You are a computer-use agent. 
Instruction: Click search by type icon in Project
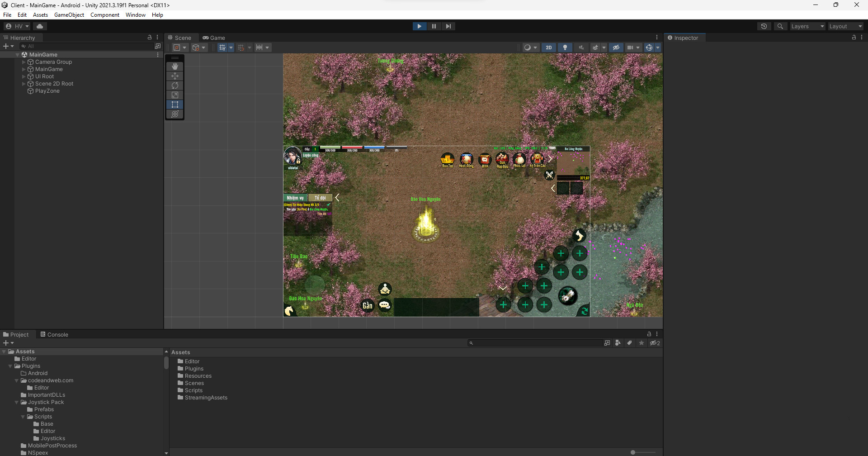(618, 343)
